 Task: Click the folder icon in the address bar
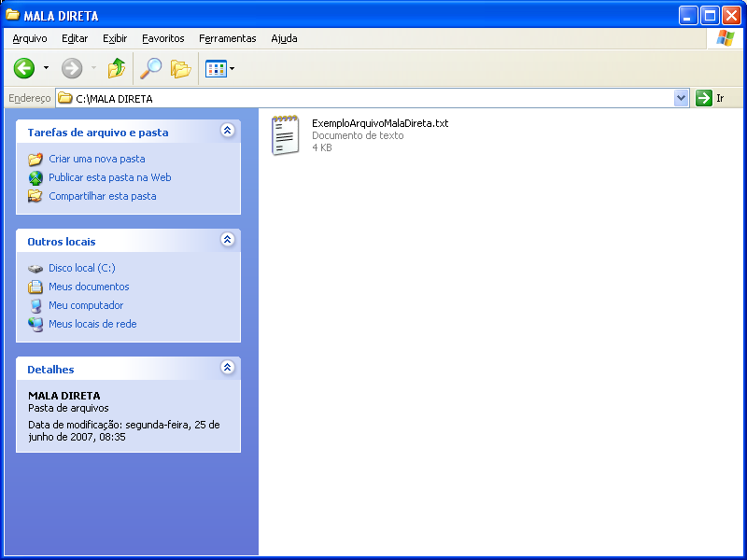pos(64,98)
